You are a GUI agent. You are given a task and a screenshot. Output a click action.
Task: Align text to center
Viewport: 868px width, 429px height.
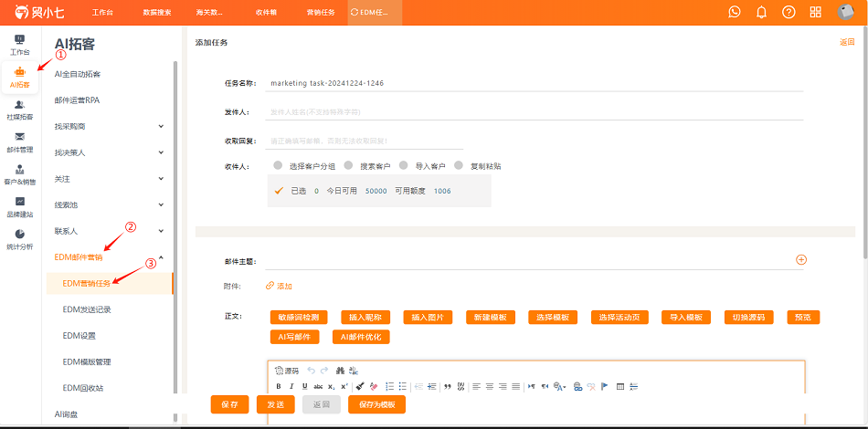pos(490,386)
